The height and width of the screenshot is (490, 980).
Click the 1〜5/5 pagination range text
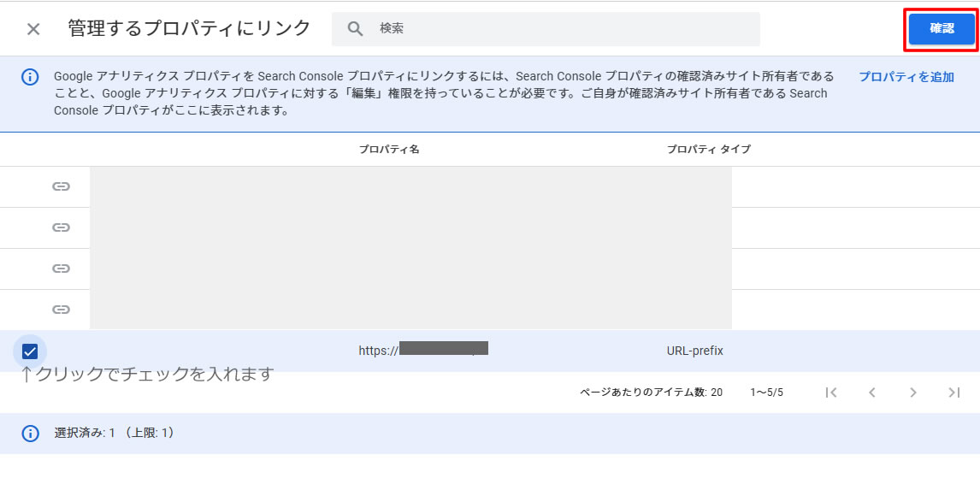tap(767, 393)
